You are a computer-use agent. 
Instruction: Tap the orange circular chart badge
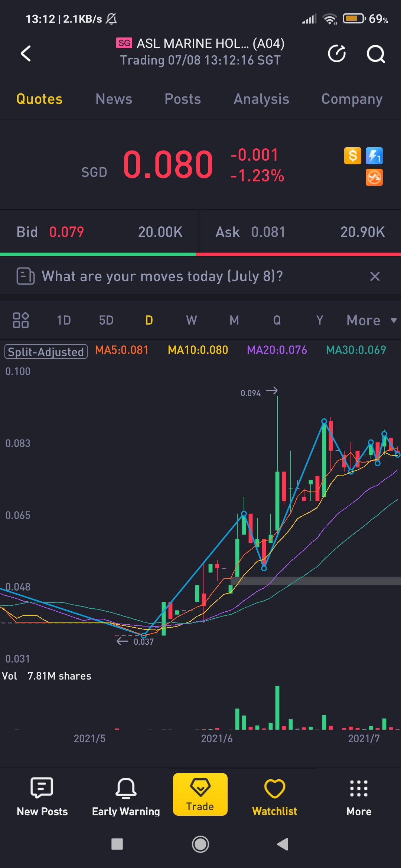coord(374,177)
